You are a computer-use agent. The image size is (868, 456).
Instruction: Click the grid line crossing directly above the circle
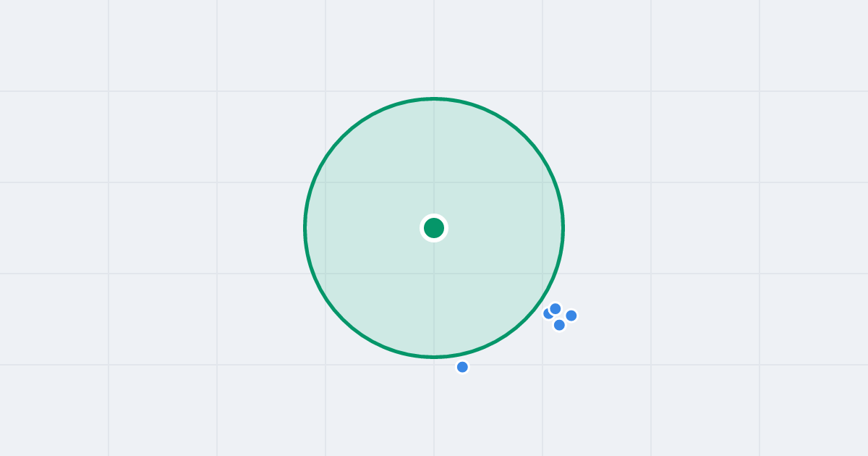pos(434,91)
